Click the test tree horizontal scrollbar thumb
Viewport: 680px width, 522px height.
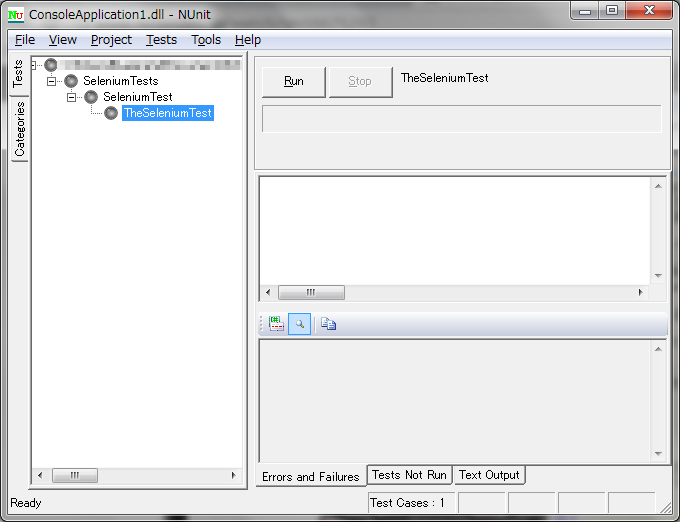[75, 475]
